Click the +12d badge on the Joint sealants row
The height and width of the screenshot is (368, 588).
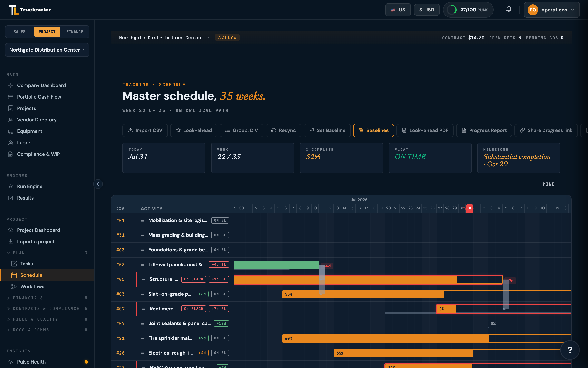pos(221,323)
